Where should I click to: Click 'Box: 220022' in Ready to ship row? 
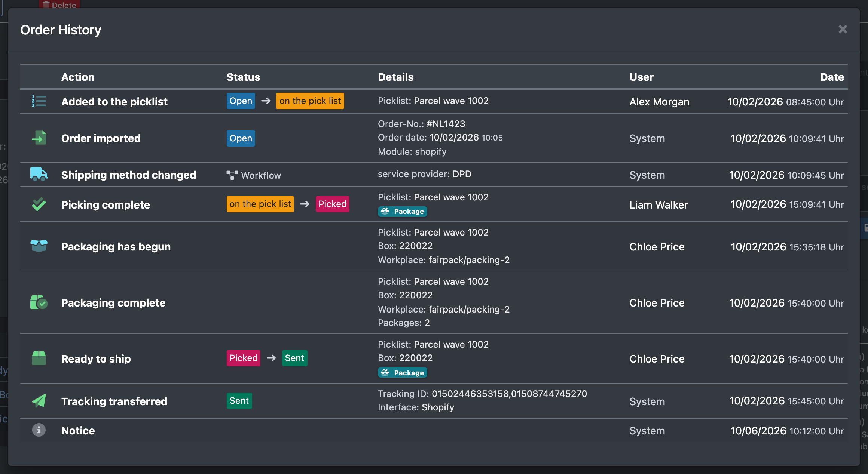[405, 358]
